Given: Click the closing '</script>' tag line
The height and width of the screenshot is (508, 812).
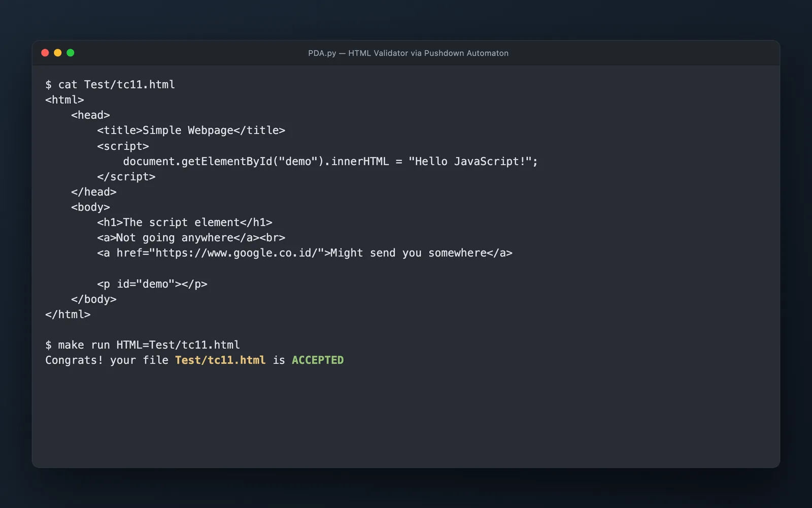Looking at the screenshot, I should pyautogui.click(x=126, y=177).
